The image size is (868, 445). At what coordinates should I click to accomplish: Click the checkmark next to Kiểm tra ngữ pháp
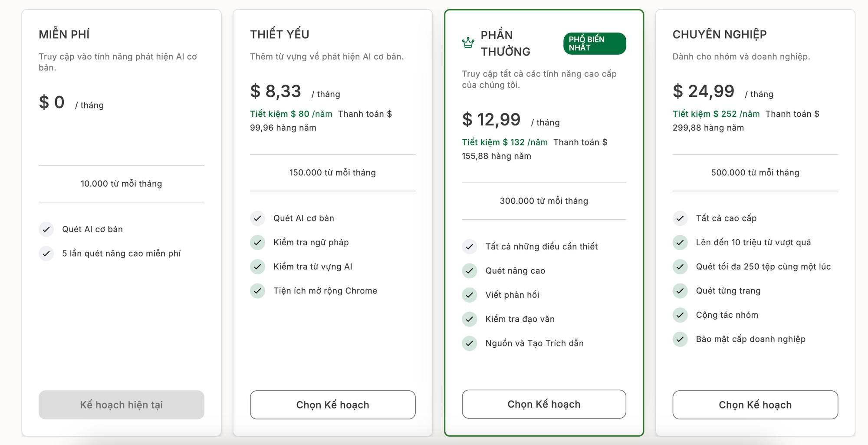point(257,242)
